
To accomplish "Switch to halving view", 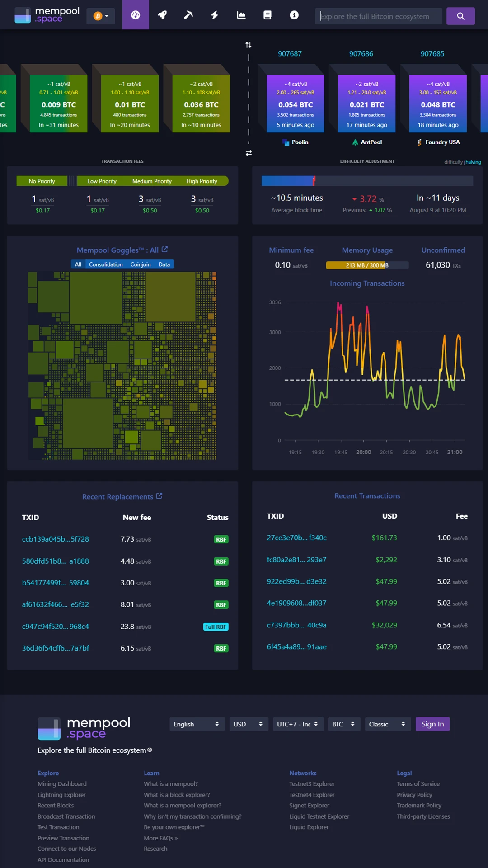I will coord(473,162).
